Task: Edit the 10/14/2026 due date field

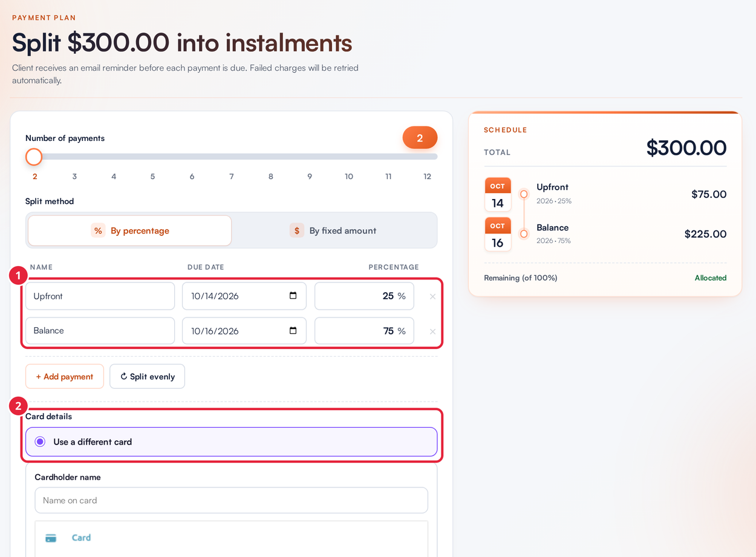Action: point(244,296)
